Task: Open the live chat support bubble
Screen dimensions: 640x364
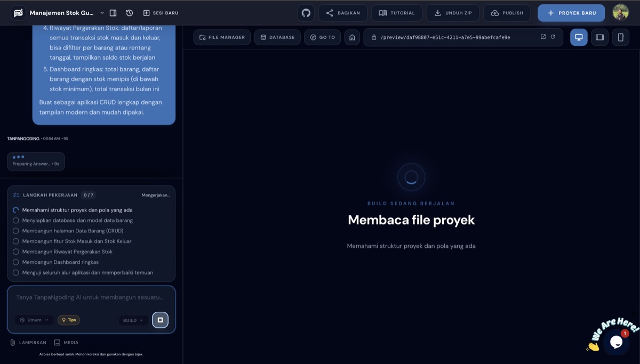Action: (x=616, y=342)
